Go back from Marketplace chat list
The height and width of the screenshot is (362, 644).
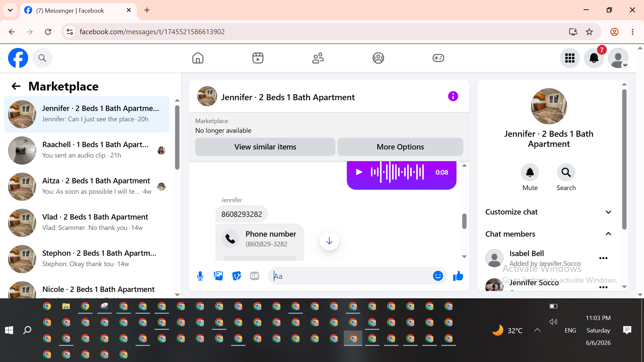coord(16,86)
